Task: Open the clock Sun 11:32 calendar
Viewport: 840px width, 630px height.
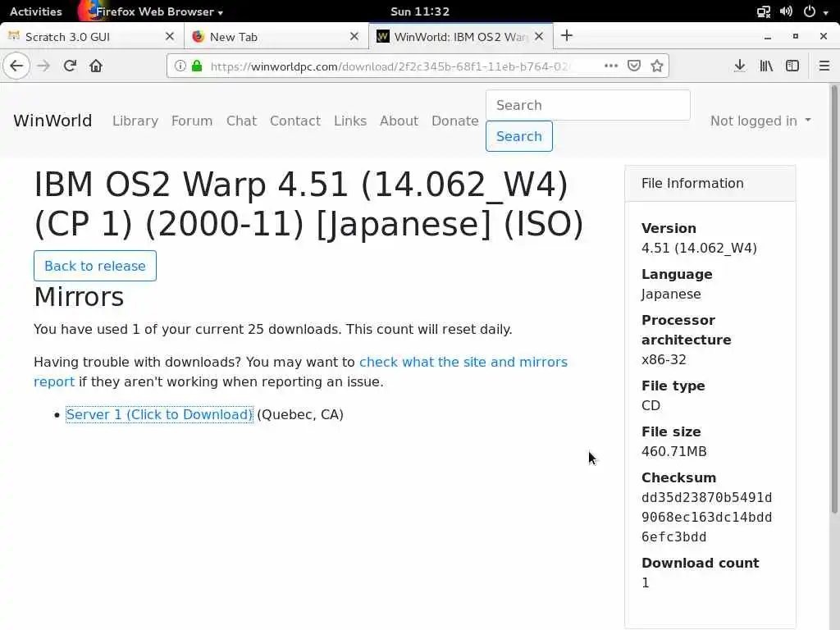Action: click(x=420, y=11)
